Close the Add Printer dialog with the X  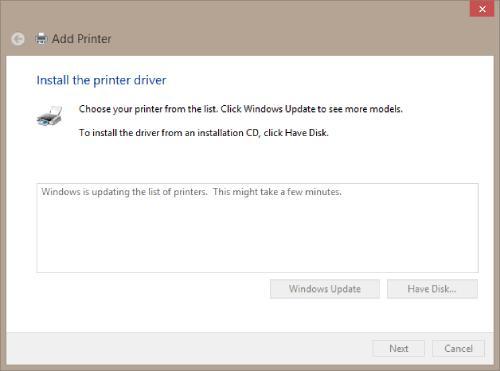click(482, 9)
